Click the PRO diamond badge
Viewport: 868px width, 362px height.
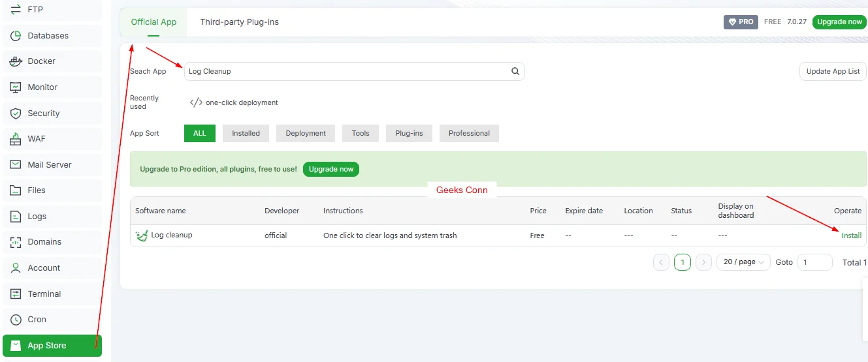coord(741,22)
